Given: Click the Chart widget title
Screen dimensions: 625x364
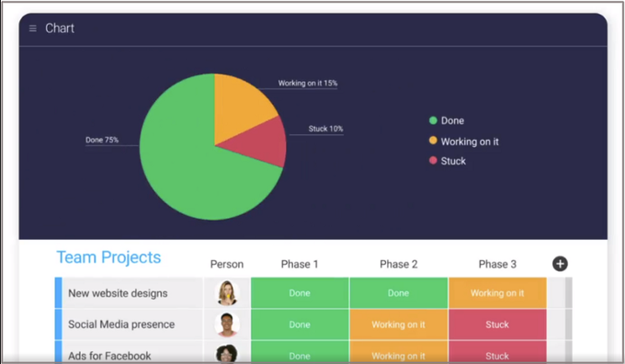Looking at the screenshot, I should coord(60,28).
